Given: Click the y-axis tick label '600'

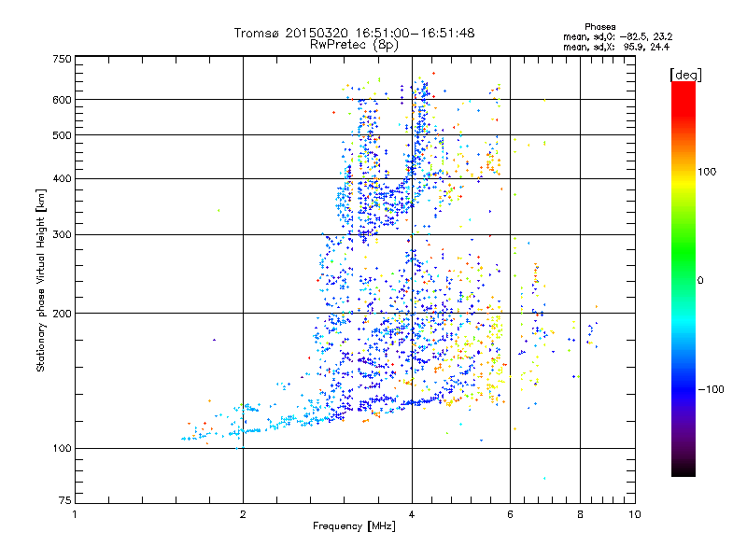Looking at the screenshot, I should pyautogui.click(x=62, y=100).
